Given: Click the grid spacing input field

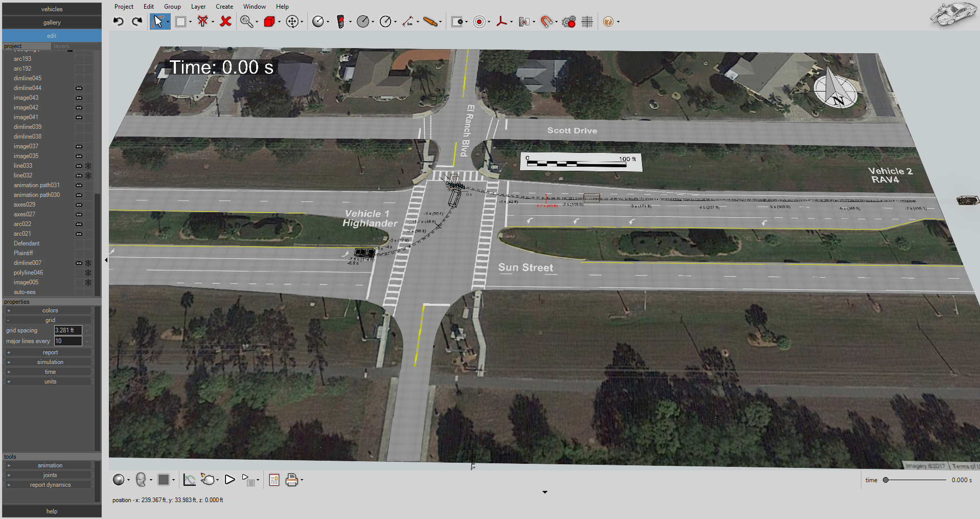Looking at the screenshot, I should pos(68,330).
